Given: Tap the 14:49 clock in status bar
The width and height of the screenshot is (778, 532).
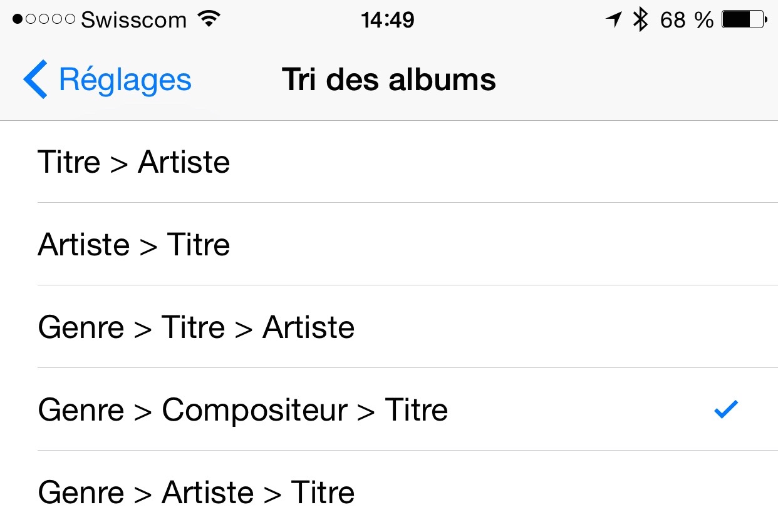Looking at the screenshot, I should click(x=388, y=20).
